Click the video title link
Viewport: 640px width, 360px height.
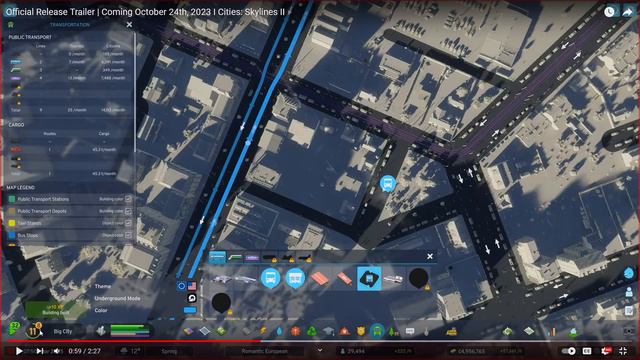click(x=145, y=12)
